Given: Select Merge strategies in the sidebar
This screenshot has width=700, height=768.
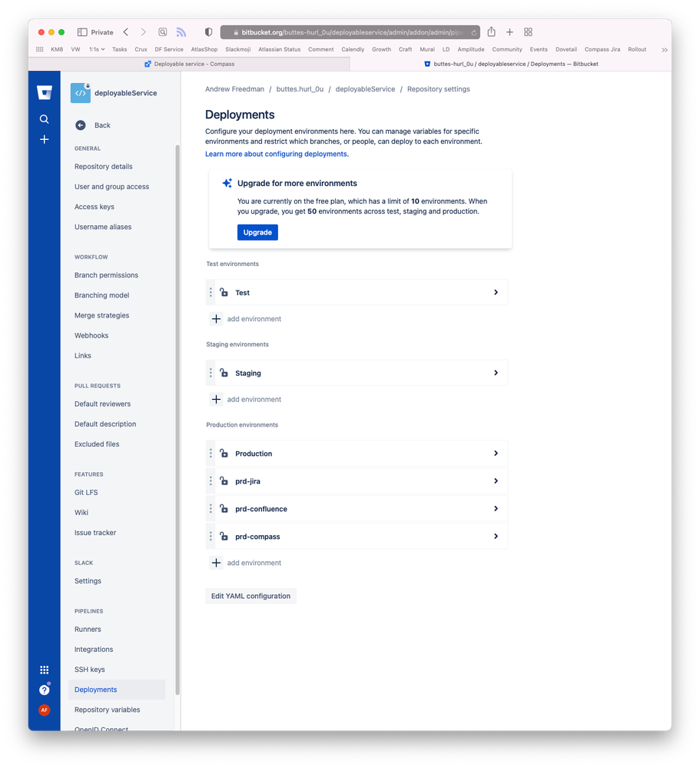Looking at the screenshot, I should pos(102,315).
